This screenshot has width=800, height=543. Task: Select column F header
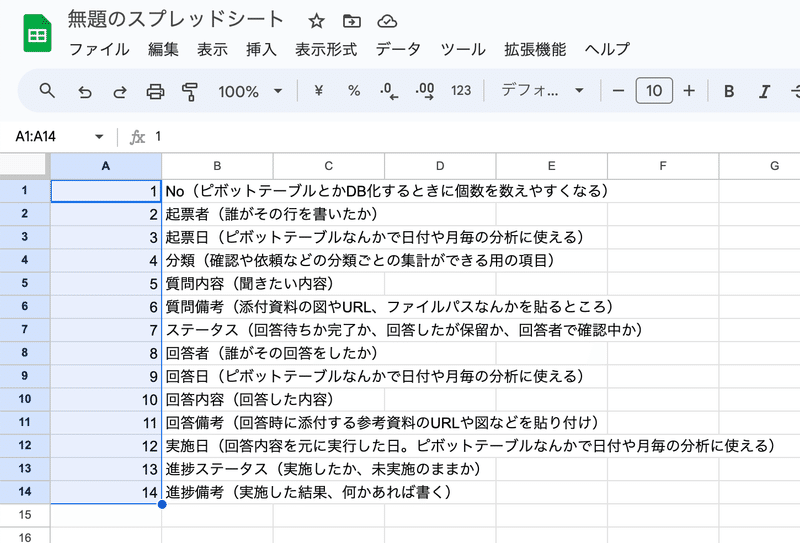(x=663, y=166)
